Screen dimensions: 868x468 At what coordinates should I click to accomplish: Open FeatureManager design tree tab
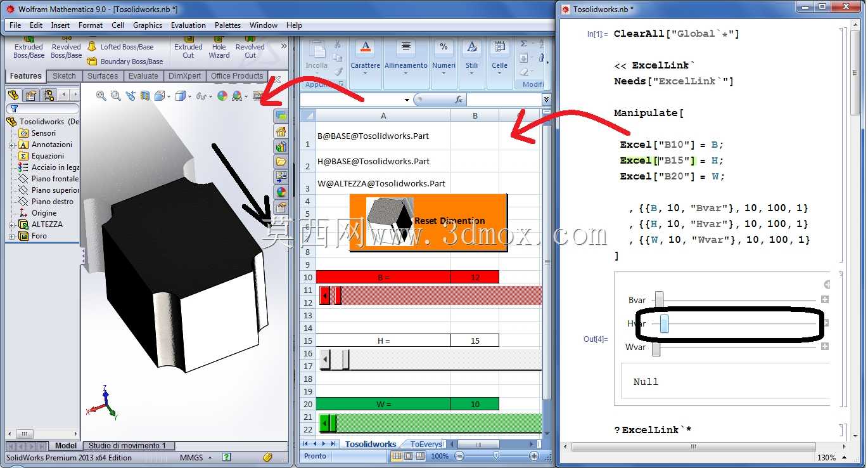pos(13,95)
